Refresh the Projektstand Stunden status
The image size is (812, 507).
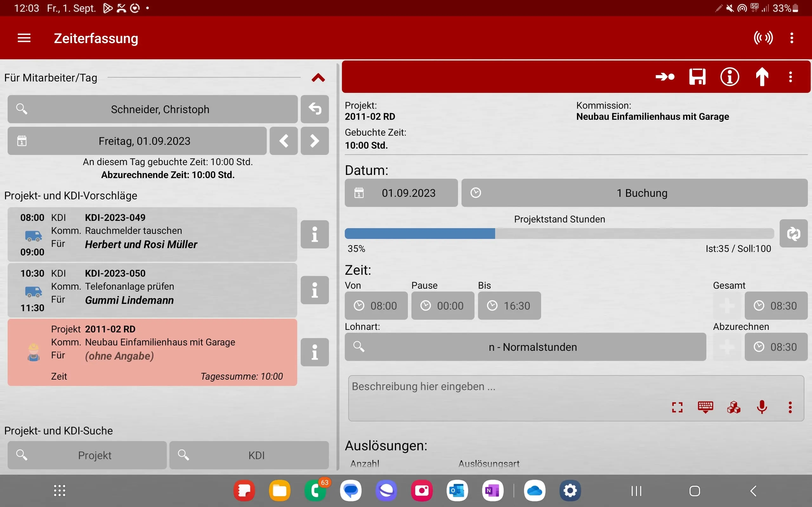pos(793,234)
